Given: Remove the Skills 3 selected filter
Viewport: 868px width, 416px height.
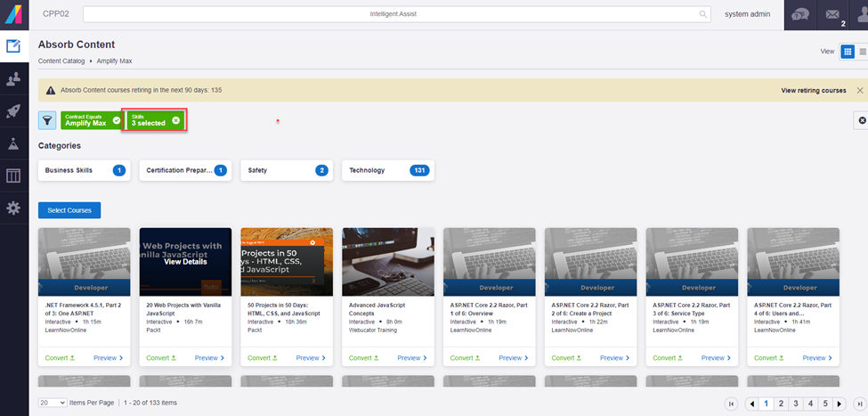Looking at the screenshot, I should [175, 120].
